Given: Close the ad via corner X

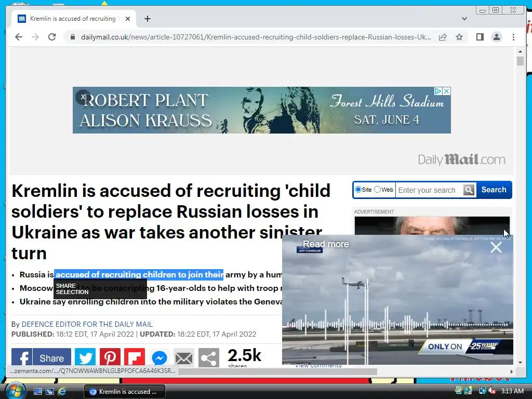Looking at the screenshot, I should (447, 91).
